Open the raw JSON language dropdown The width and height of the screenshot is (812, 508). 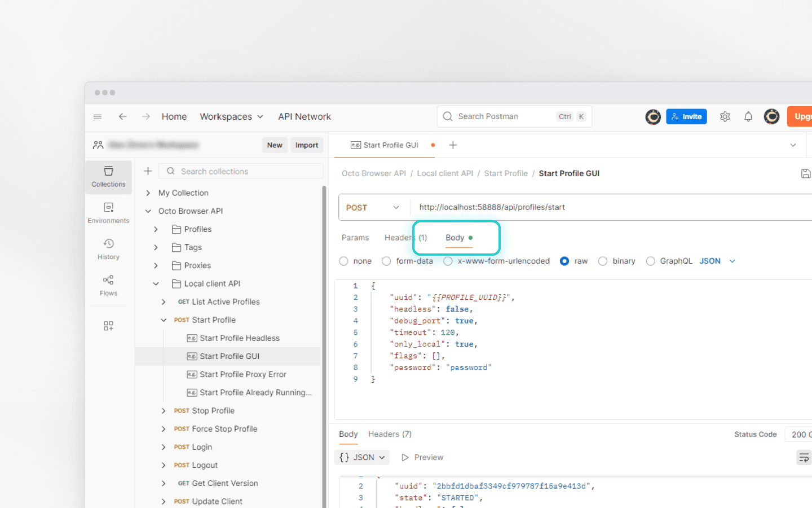[x=717, y=261]
